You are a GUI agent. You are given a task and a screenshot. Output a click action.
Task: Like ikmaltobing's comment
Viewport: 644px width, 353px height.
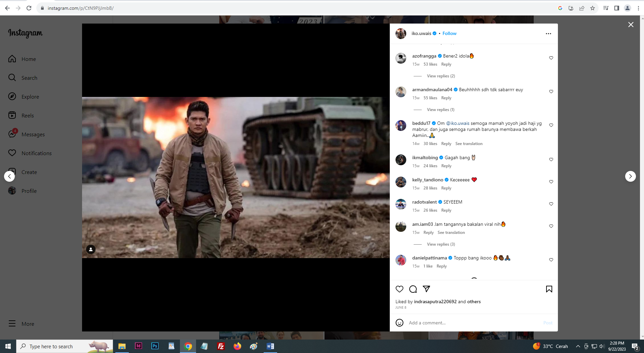pyautogui.click(x=551, y=160)
